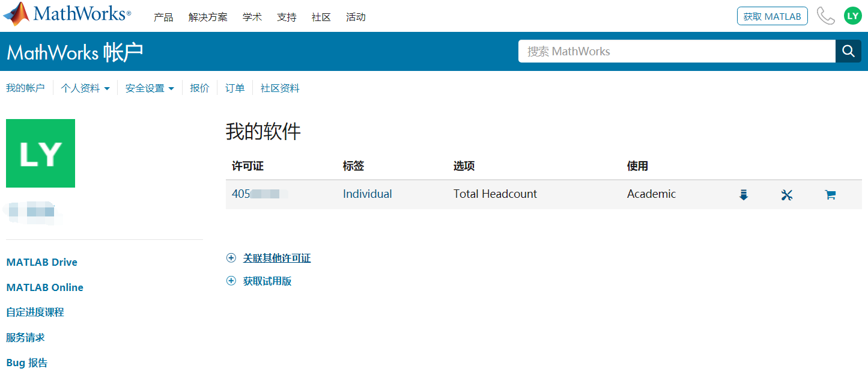Click the shopping cart icon in license row

tap(830, 195)
